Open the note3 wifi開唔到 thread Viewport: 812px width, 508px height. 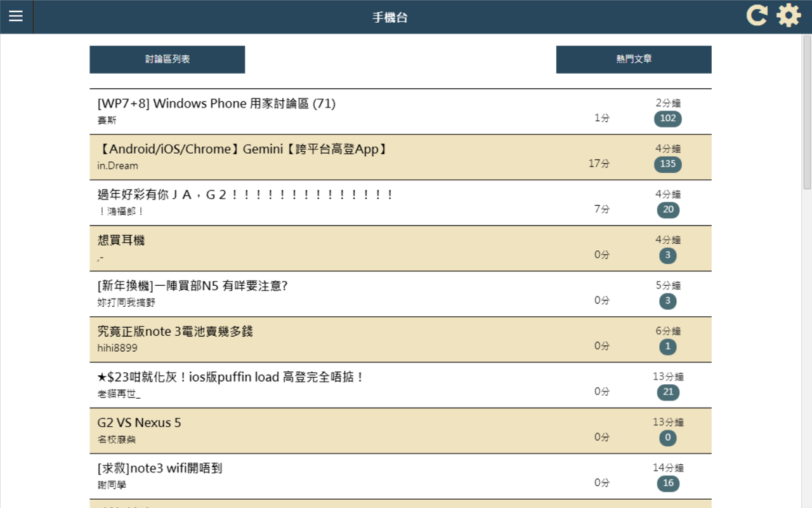[x=160, y=469]
